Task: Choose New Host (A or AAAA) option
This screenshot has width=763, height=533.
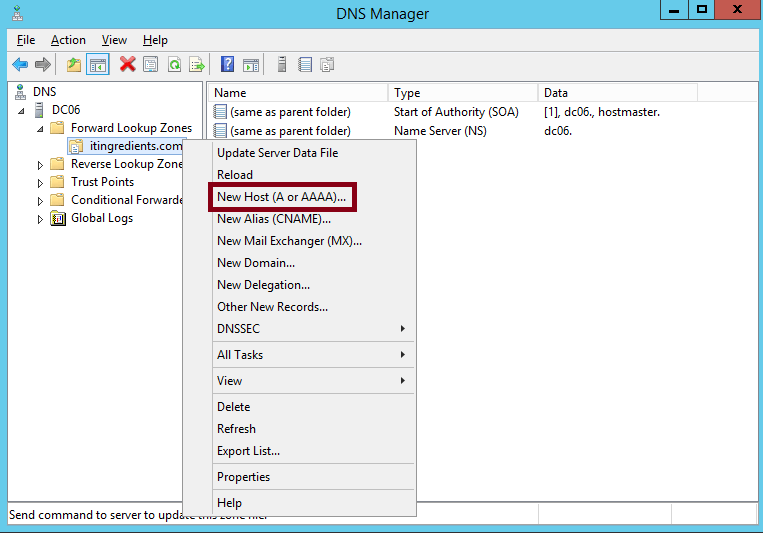Action: [281, 197]
